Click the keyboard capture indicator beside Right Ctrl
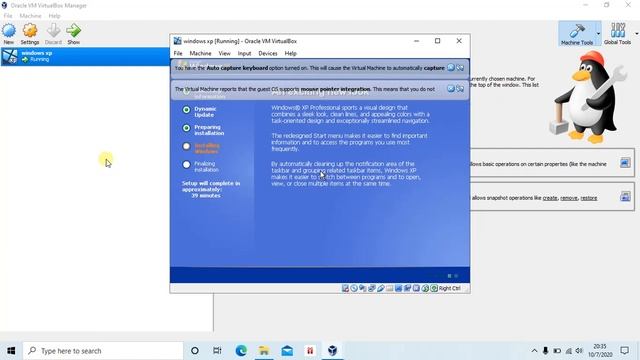The image size is (640, 360). pos(434,288)
